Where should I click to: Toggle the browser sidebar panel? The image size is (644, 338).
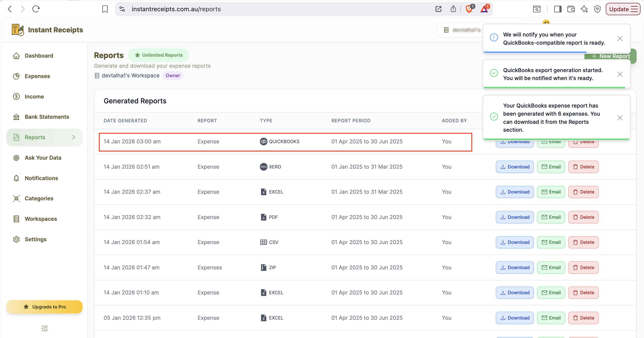pos(558,9)
